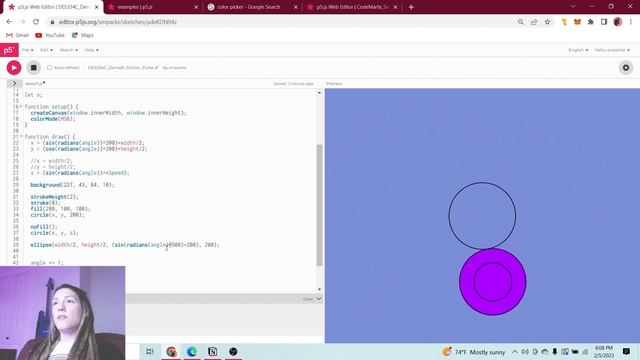This screenshot has width=640, height=360.
Task: Open the zoom magnifier in the address bar
Action: 520,22
